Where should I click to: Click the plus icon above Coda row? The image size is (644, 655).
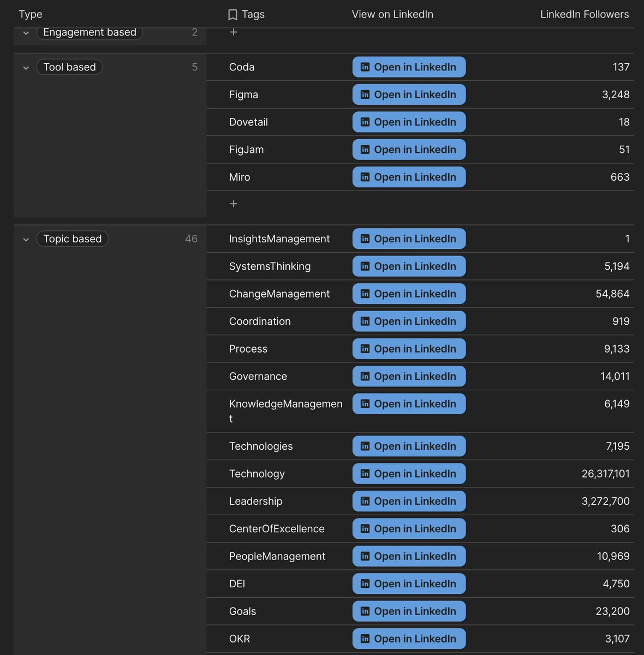pos(234,32)
